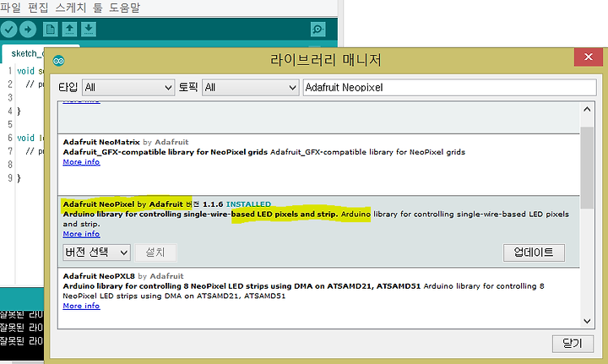
Task: Open More info link for Adafruit NeoPXL8
Action: [81, 307]
